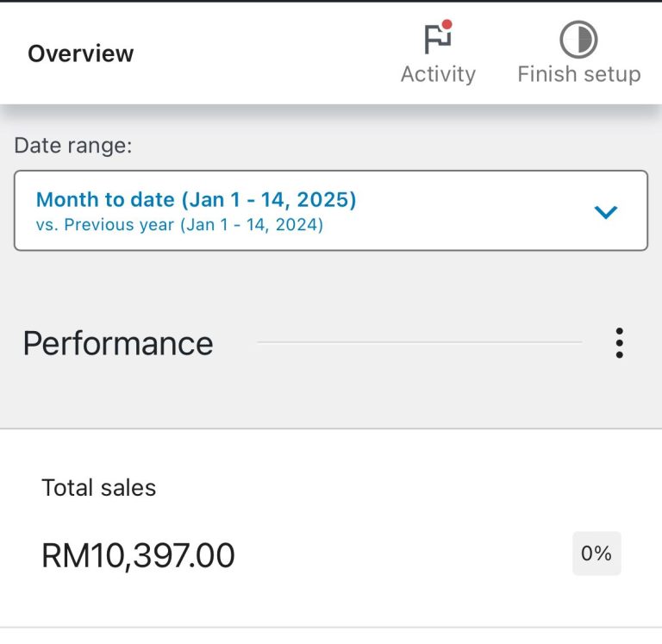
Task: Open the Activity flag icon
Action: [x=438, y=39]
